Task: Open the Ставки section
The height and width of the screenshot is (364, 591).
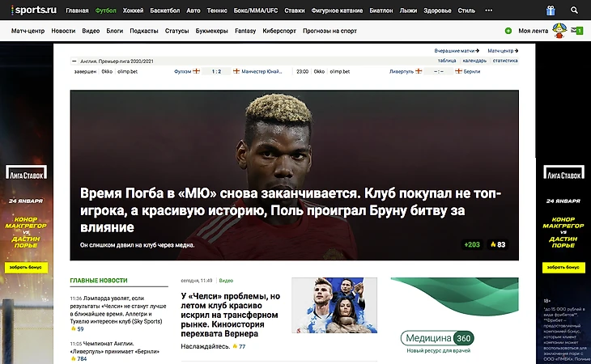Action: 295,11
